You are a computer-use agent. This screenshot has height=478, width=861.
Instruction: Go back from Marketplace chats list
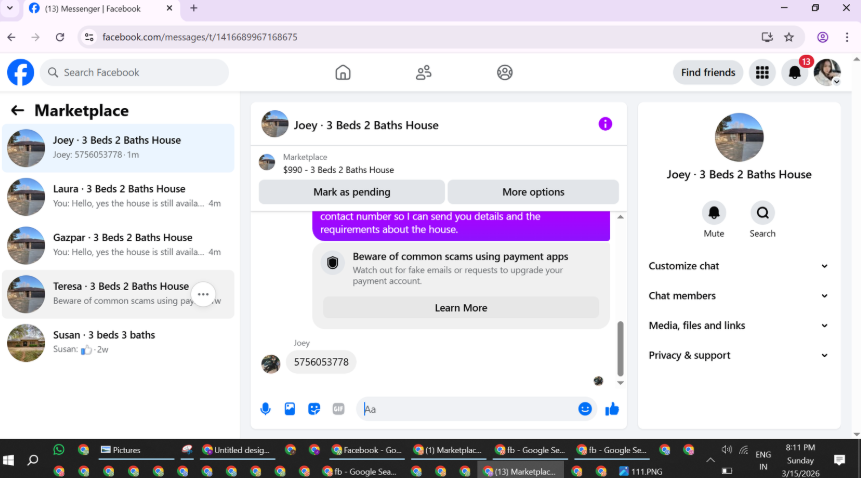pyautogui.click(x=18, y=110)
